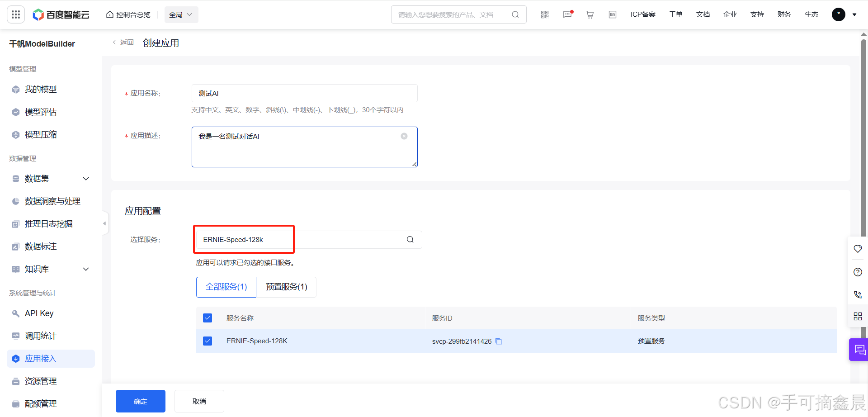Collapse the sidebar with the arrow handle
868x417 pixels.
[x=105, y=223]
